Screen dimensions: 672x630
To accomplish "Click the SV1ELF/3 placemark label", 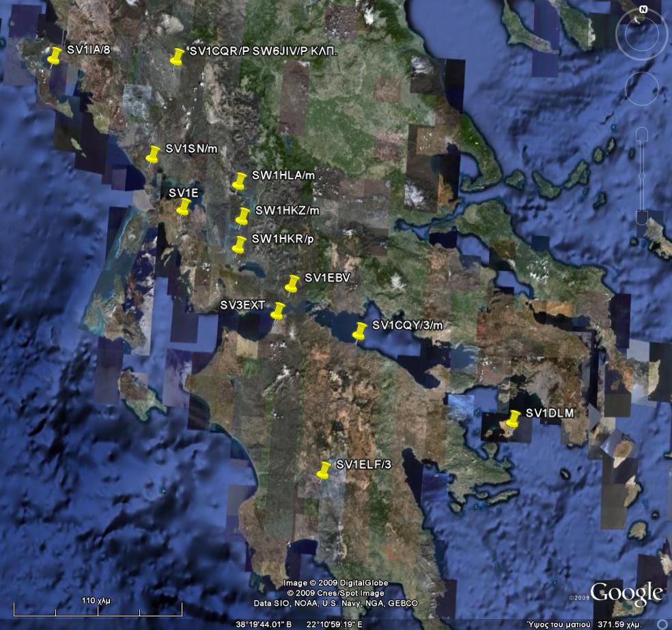I will click(364, 464).
